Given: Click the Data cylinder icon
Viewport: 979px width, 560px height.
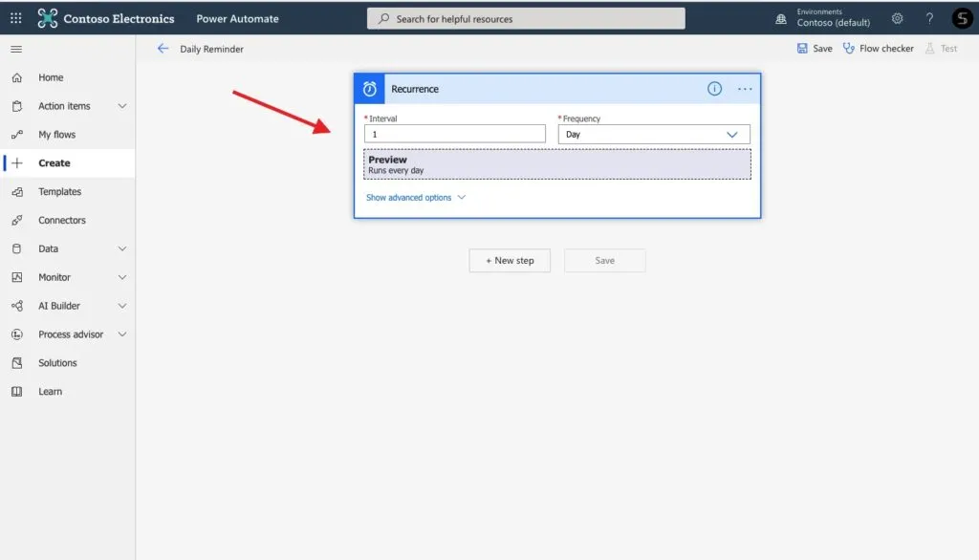Looking at the screenshot, I should (17, 248).
